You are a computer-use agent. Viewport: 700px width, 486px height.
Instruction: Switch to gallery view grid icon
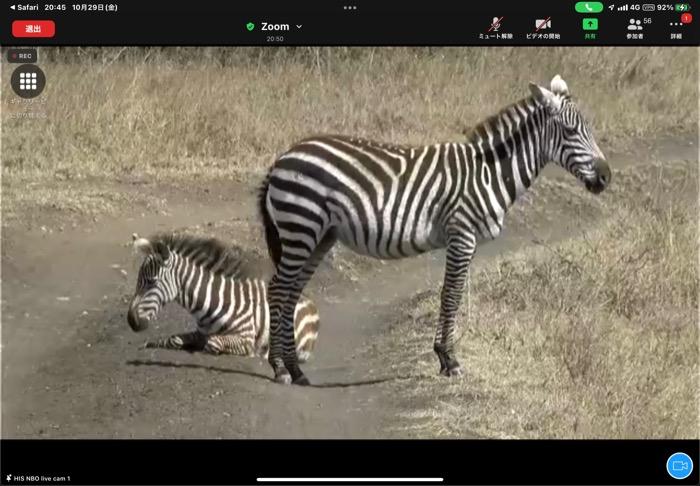[28, 81]
